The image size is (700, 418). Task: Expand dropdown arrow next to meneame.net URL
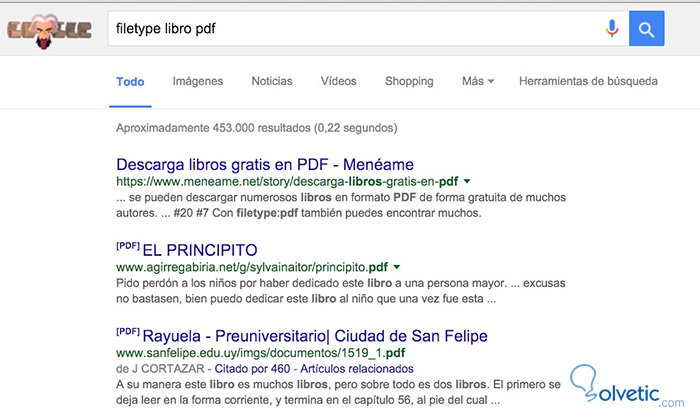tap(467, 181)
